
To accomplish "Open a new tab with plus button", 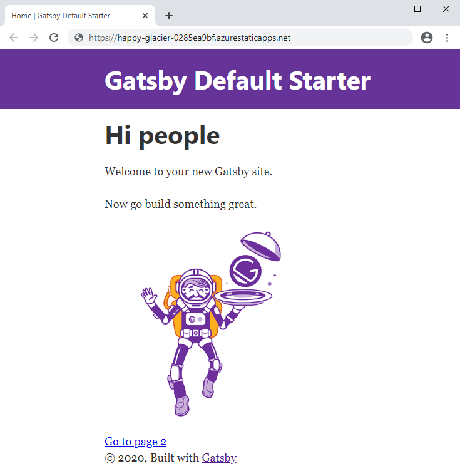I will [169, 16].
